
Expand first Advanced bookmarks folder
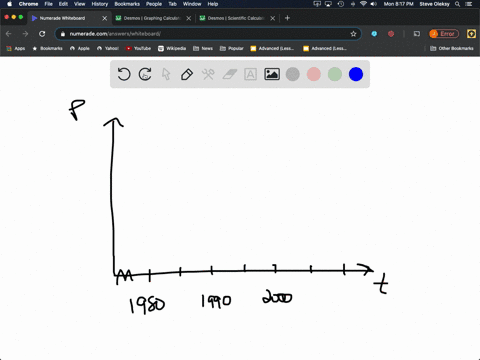click(x=272, y=48)
